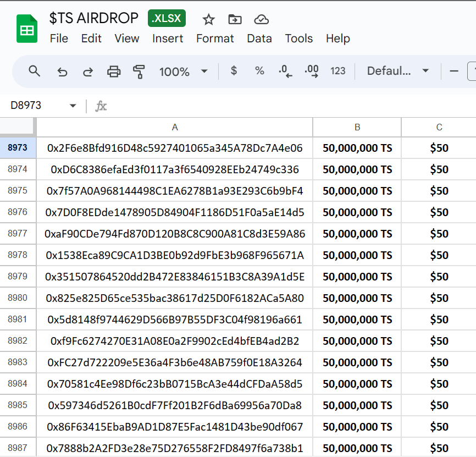This screenshot has width=476, height=457.
Task: Open the File menu
Action: click(x=59, y=38)
